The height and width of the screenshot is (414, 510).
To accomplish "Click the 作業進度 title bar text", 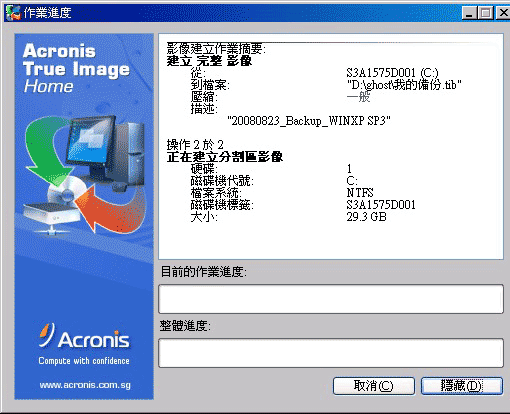I will pyautogui.click(x=47, y=13).
